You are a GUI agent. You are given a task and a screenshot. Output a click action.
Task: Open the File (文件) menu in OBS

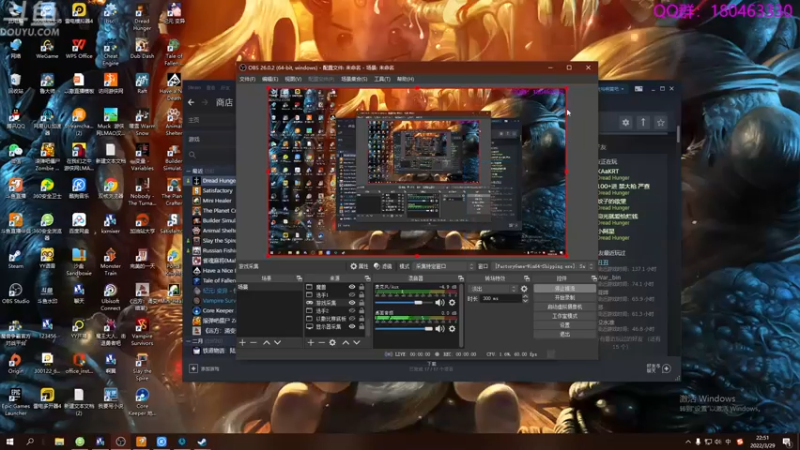247,79
